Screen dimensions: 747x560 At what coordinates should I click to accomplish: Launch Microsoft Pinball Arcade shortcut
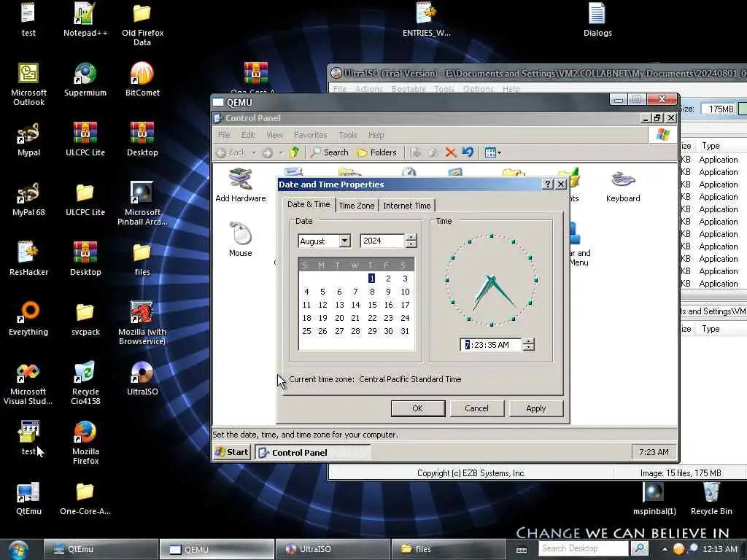142,203
